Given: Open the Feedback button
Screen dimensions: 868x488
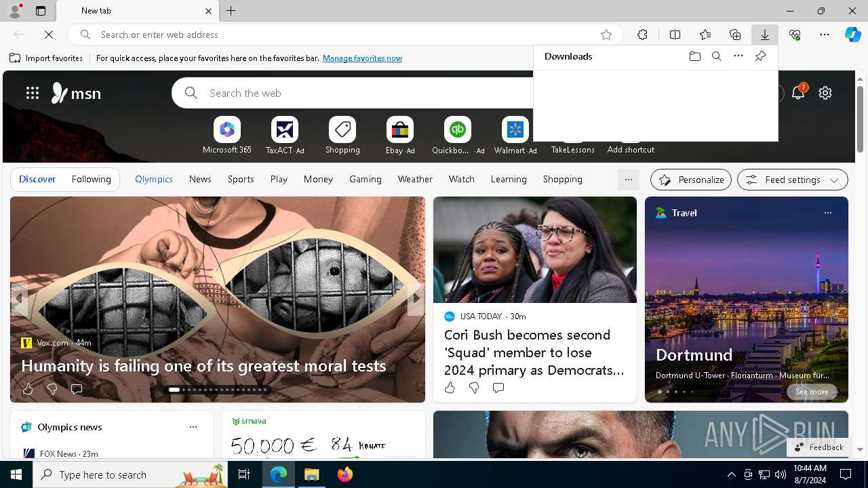Looking at the screenshot, I should pyautogui.click(x=818, y=447).
